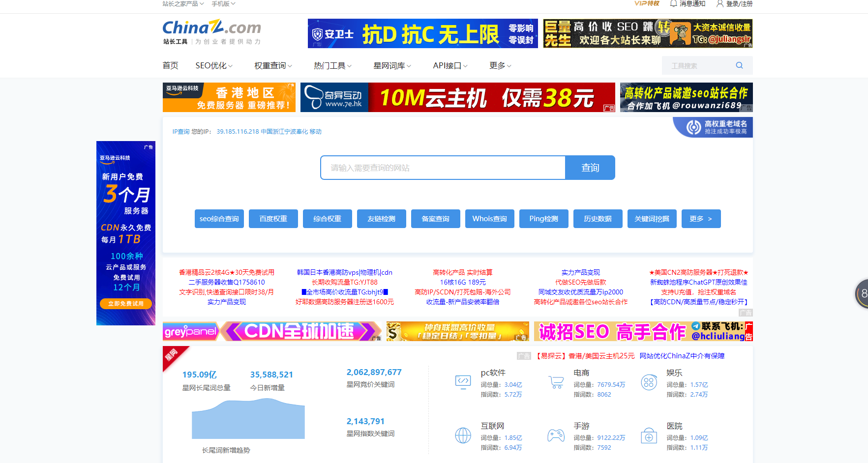Select the 备案查询 tab button
The height and width of the screenshot is (463, 868).
(436, 219)
